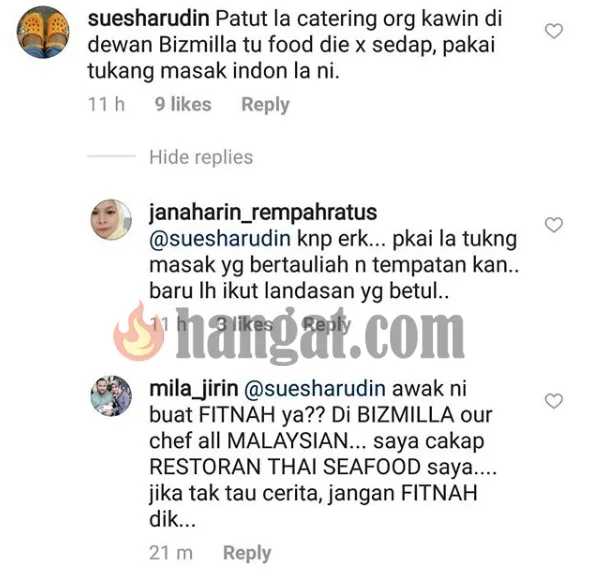Open mila_jirin's profile photo
The width and height of the screenshot is (601, 583).
(111, 396)
